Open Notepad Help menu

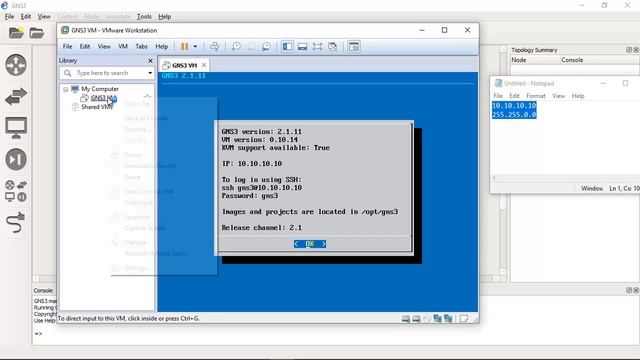point(578,96)
